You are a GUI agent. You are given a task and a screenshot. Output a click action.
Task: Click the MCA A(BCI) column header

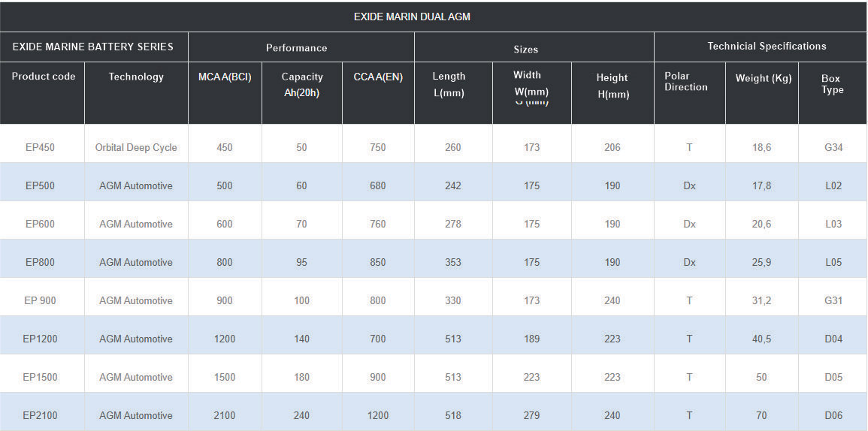225,77
